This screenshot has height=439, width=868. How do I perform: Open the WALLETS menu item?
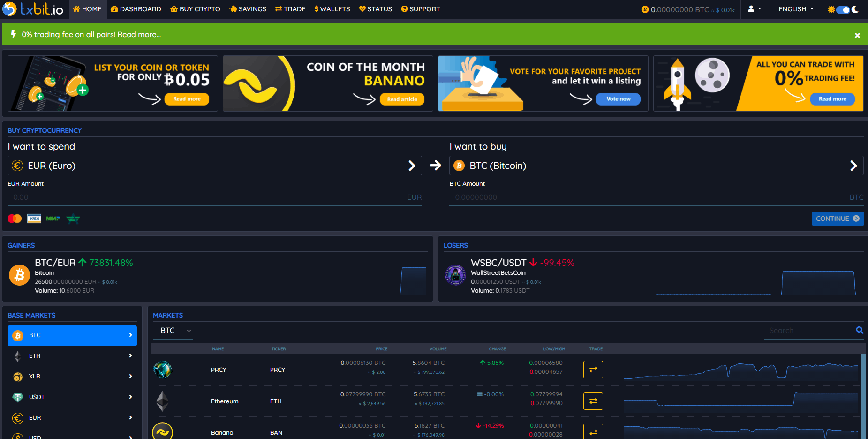click(x=332, y=9)
